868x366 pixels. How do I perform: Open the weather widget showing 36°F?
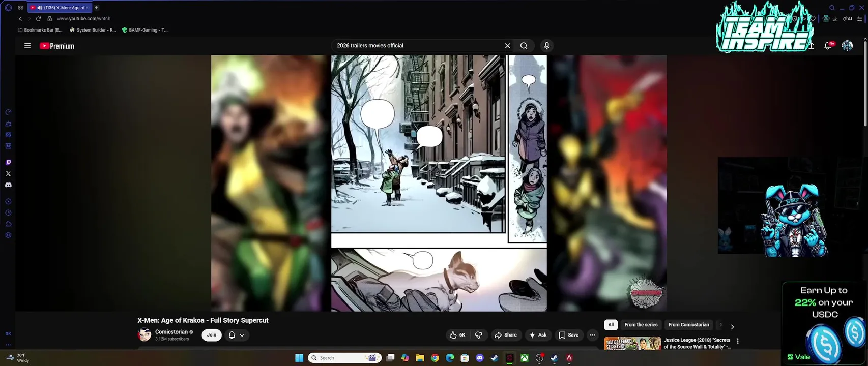click(17, 358)
